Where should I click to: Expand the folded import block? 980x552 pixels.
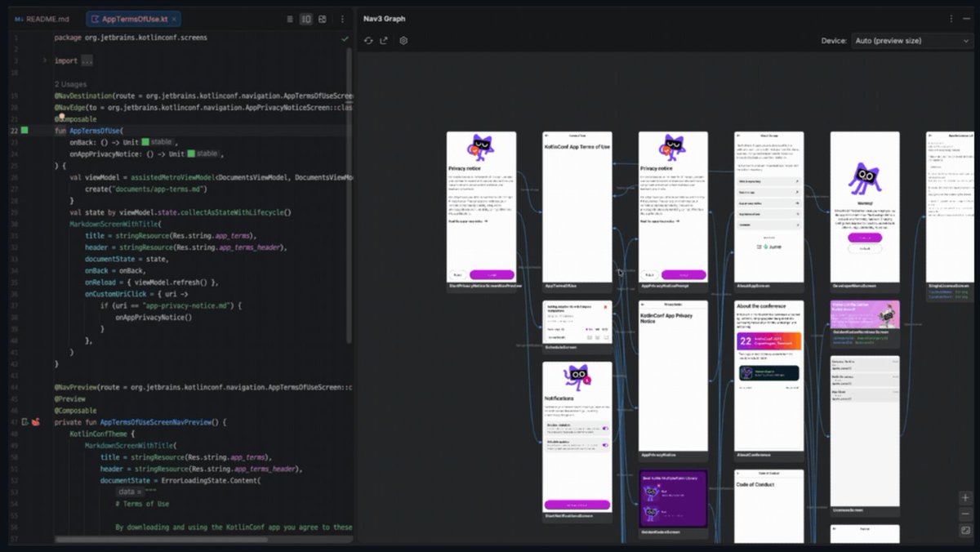coord(45,60)
